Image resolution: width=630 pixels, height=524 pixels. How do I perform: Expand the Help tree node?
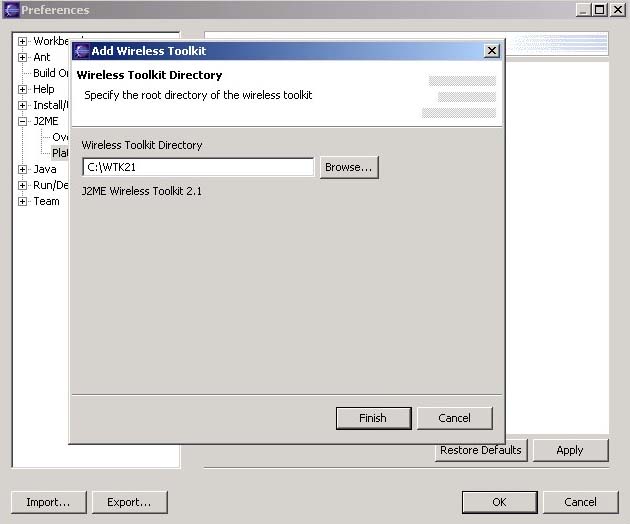coord(22,89)
